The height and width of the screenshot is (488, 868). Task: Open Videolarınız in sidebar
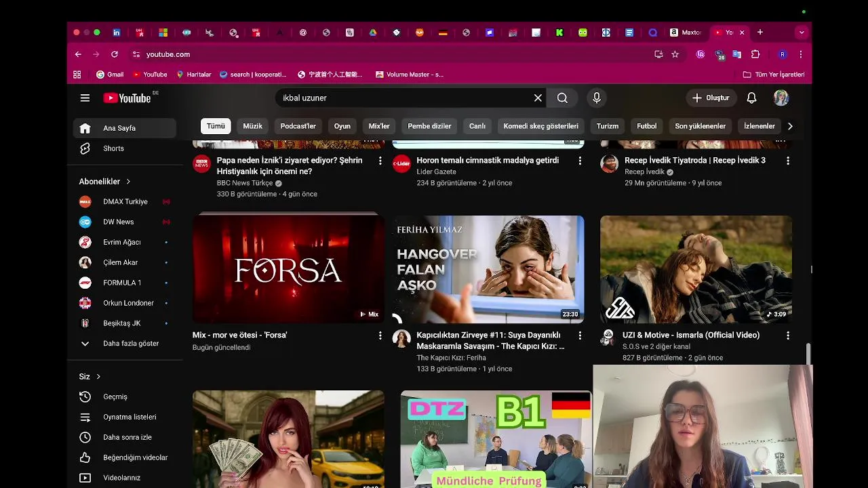[125, 478]
